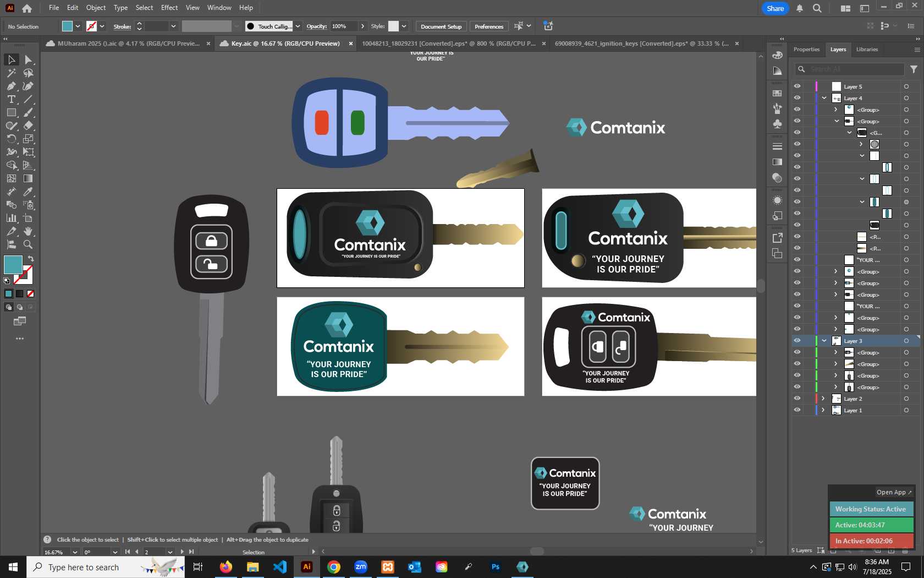
Task: Select the Free Transform tool
Action: 29,152
